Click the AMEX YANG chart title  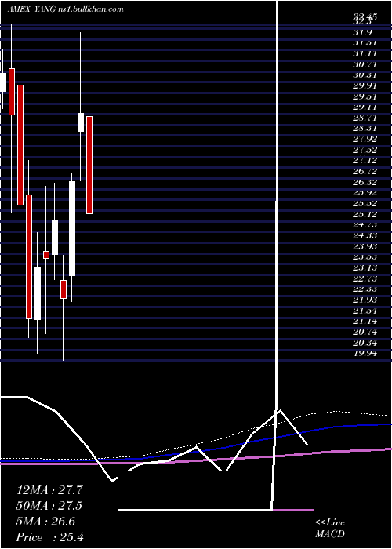[65, 9]
